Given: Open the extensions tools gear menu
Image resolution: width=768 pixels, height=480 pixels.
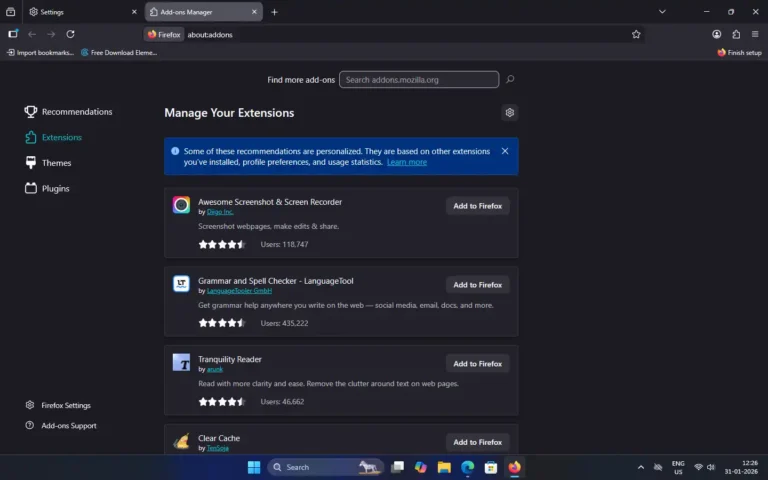Looking at the screenshot, I should (509, 113).
